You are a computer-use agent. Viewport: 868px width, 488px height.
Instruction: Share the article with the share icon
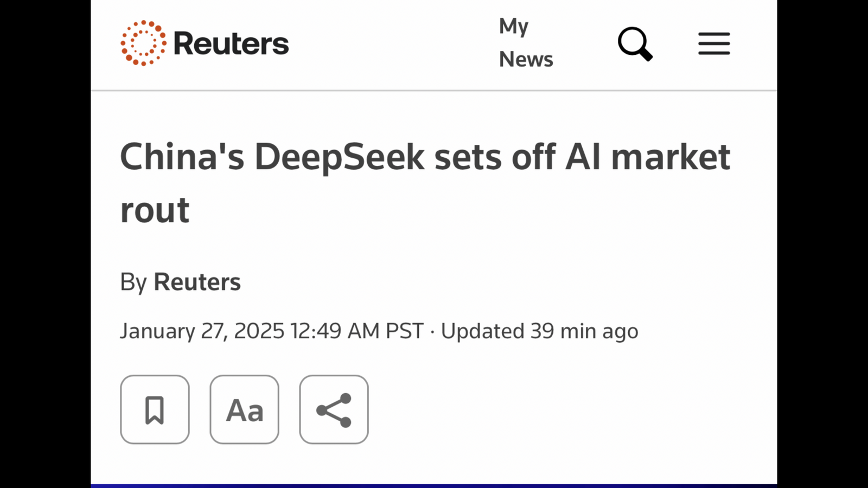pyautogui.click(x=334, y=409)
